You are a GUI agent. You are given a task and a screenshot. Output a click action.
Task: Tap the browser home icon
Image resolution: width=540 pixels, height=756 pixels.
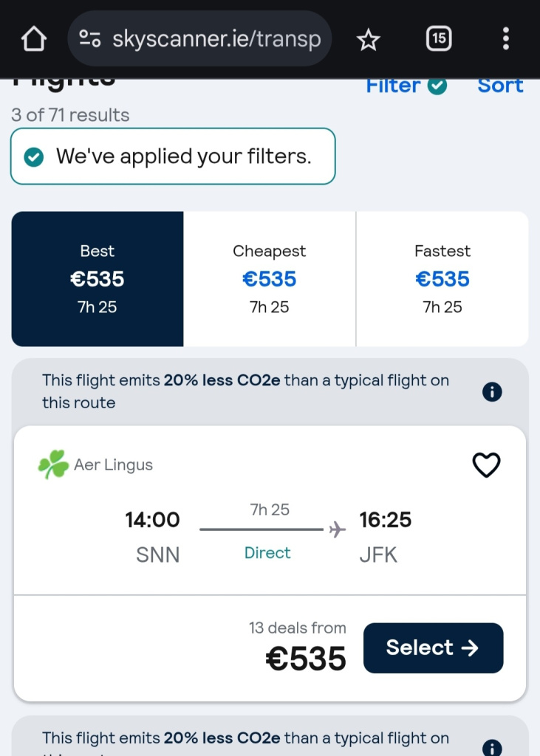(x=34, y=40)
